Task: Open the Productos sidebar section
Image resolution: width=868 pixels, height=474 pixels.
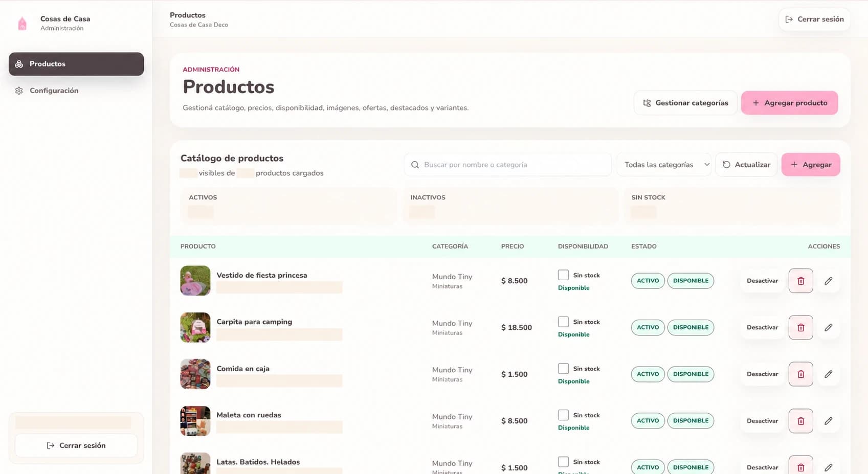Action: [x=76, y=64]
